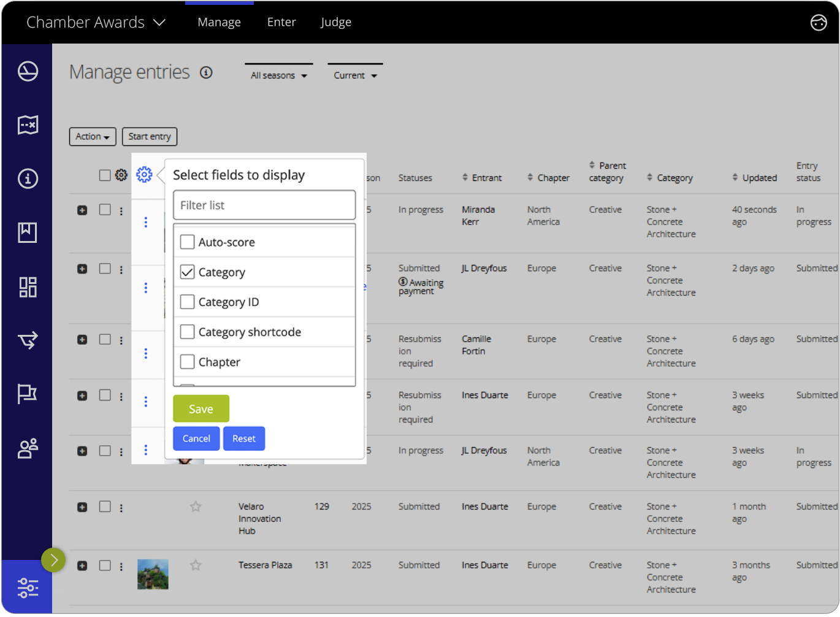Click the smiley account icon top right
Image resolution: width=840 pixels, height=617 pixels.
pos(819,23)
